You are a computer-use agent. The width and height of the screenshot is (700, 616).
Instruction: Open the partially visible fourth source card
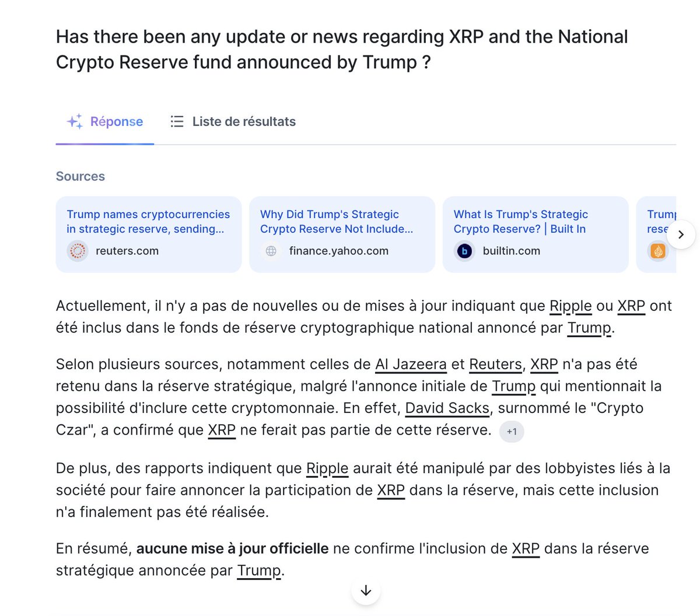point(656,235)
